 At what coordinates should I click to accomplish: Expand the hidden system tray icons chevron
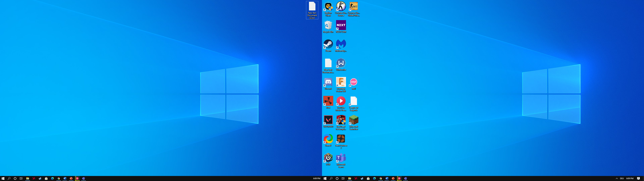pyautogui.click(x=616, y=178)
